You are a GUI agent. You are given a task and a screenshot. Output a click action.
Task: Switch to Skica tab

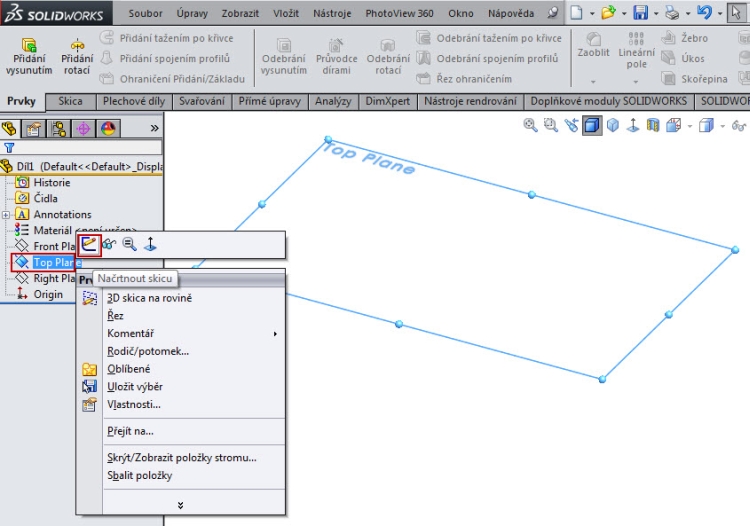tap(70, 101)
